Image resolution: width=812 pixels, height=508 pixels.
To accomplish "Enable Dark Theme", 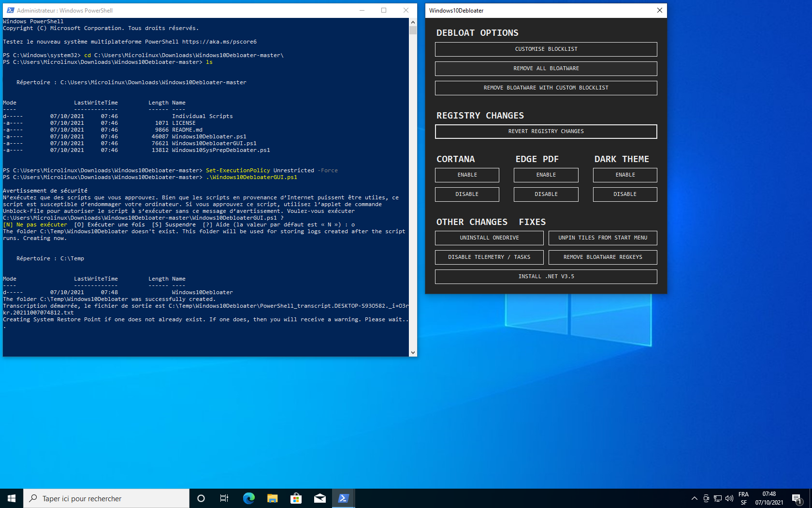I will pyautogui.click(x=625, y=175).
